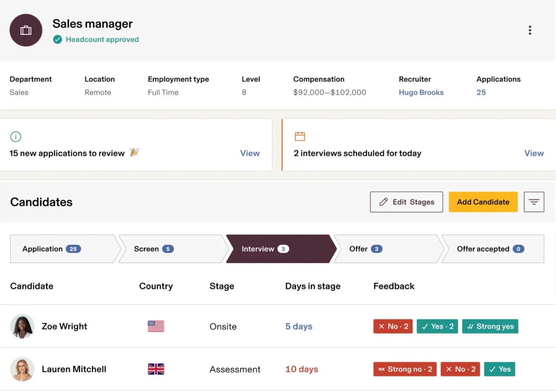556x392 pixels.
Task: Click Zoe Wright's profile photo
Action: coord(22,326)
